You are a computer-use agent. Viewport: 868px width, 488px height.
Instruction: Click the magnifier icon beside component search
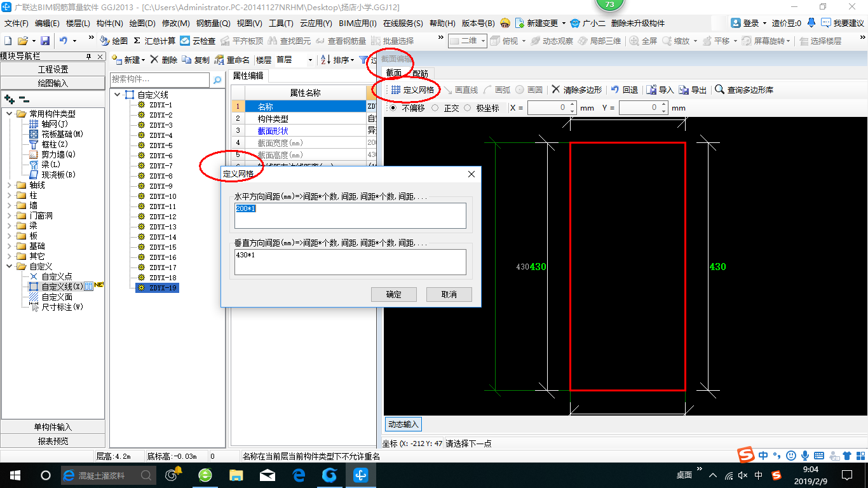[217, 80]
